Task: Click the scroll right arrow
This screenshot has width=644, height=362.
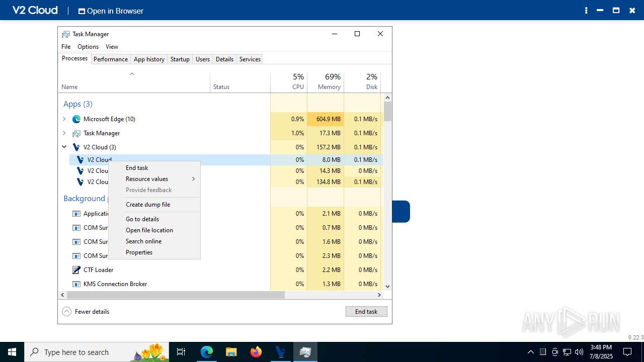Action: coord(379,295)
